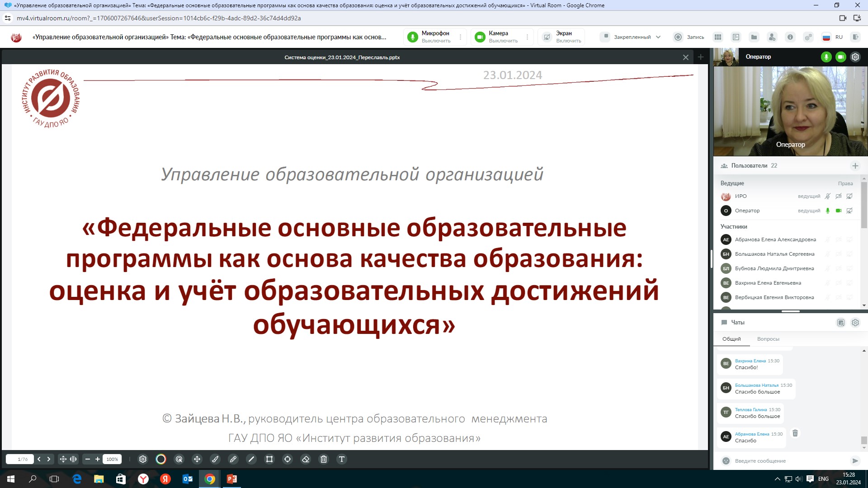Open the files folder icon
This screenshot has width=868, height=488.
pyautogui.click(x=754, y=37)
